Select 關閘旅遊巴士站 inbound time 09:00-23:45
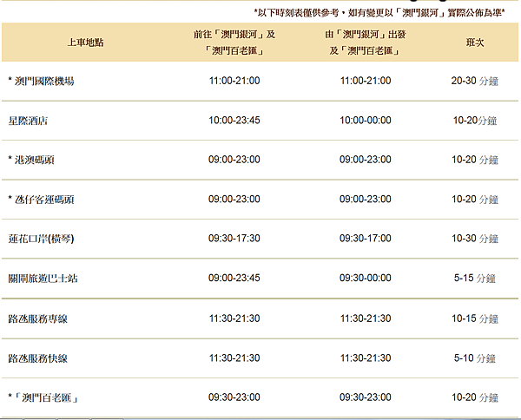Screen dimensions: 521x420 pos(234,278)
